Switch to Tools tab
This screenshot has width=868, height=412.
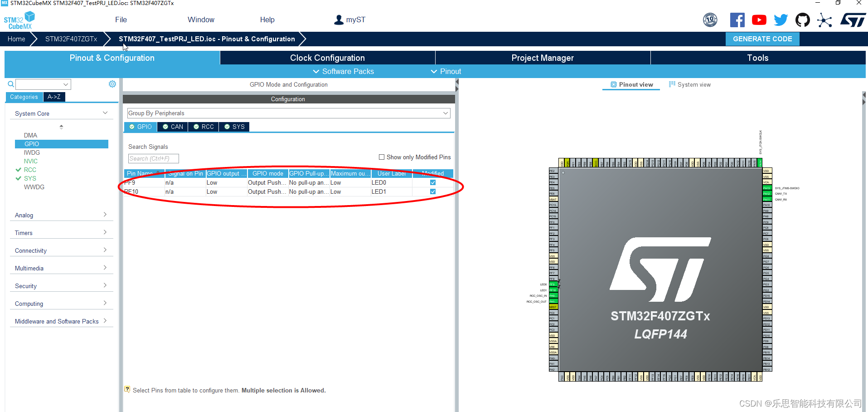pos(758,58)
